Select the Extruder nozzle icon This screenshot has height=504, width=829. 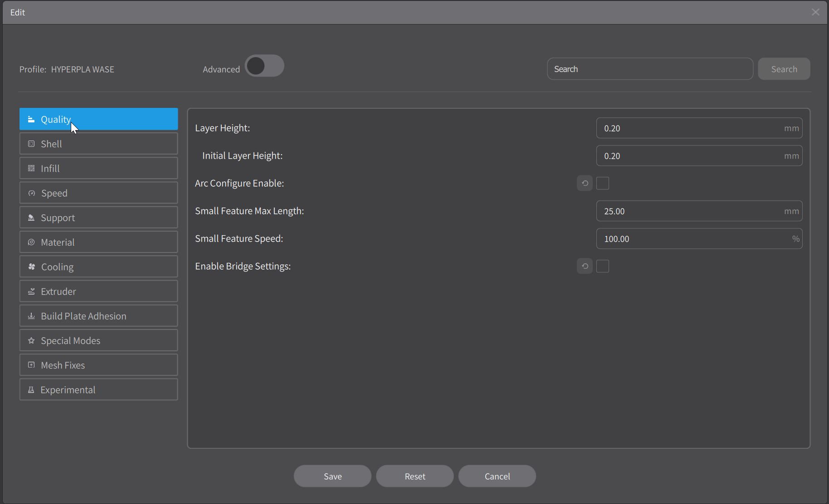[x=31, y=291]
